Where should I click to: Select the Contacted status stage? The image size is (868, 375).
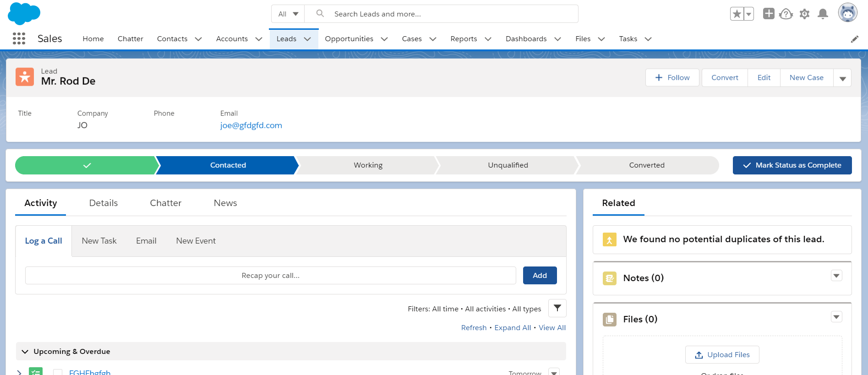click(228, 165)
